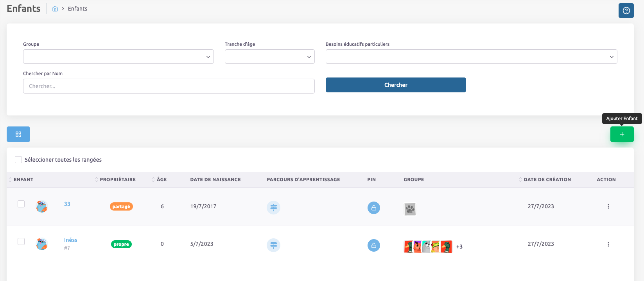The image size is (644, 281).
Task: Open three-dot action menu for Inéss
Action: (x=608, y=244)
